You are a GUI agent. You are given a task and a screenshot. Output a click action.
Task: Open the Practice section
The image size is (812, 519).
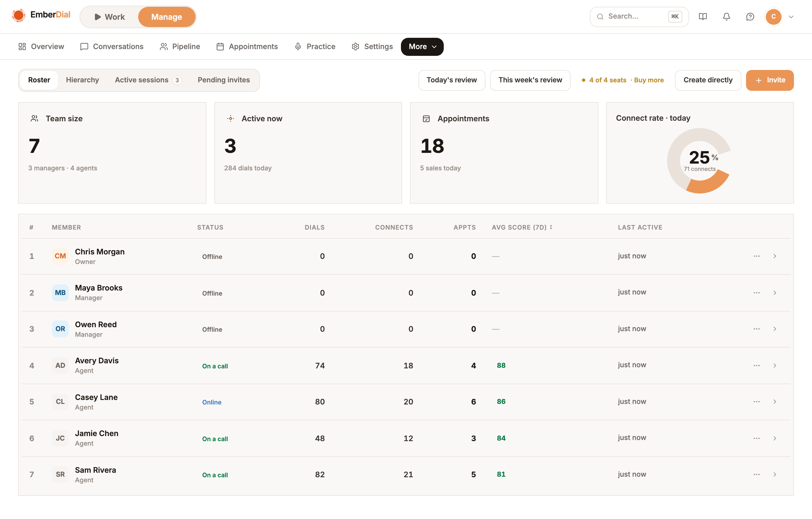point(315,47)
